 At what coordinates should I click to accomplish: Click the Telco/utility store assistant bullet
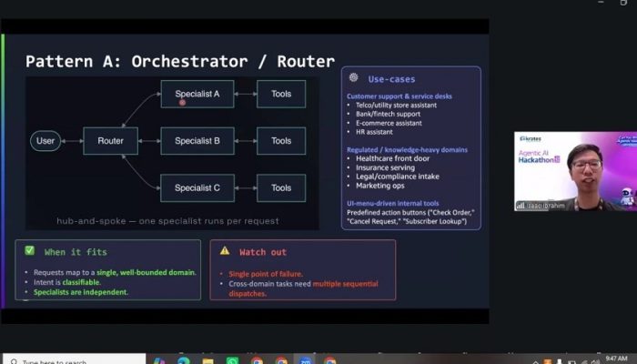[x=396, y=106]
